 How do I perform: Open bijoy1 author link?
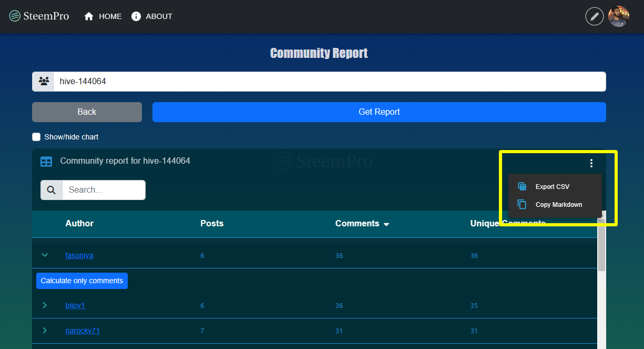point(75,306)
